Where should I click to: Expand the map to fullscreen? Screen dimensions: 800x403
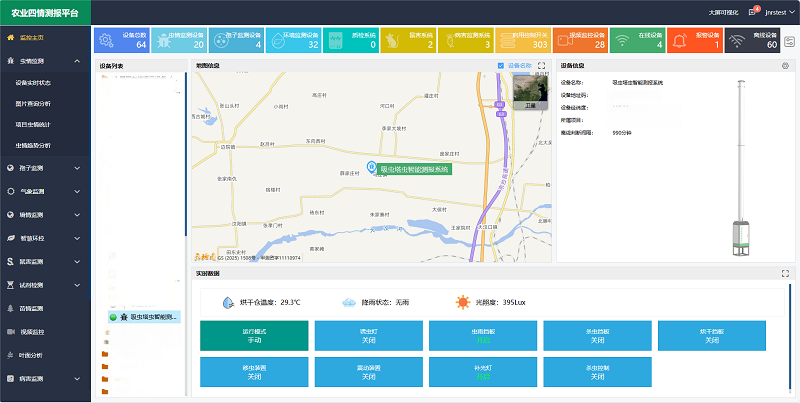tap(542, 66)
